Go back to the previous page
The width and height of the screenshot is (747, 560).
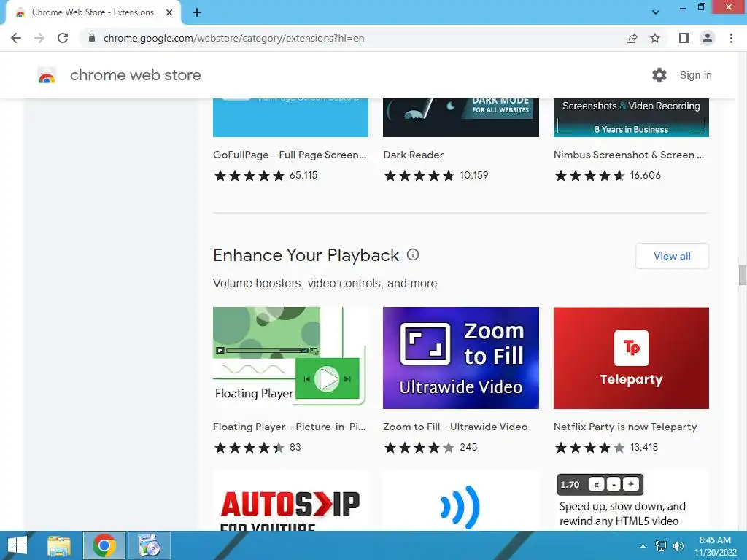pyautogui.click(x=16, y=38)
